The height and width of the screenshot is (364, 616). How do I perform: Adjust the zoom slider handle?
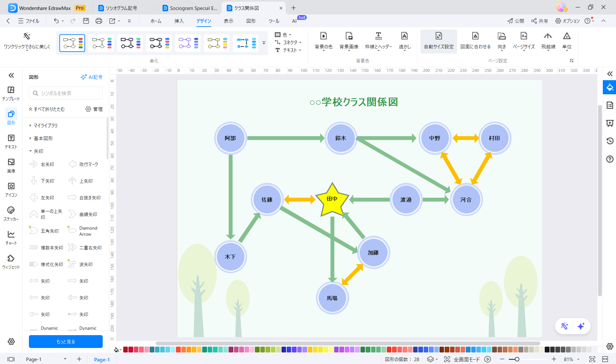517,359
